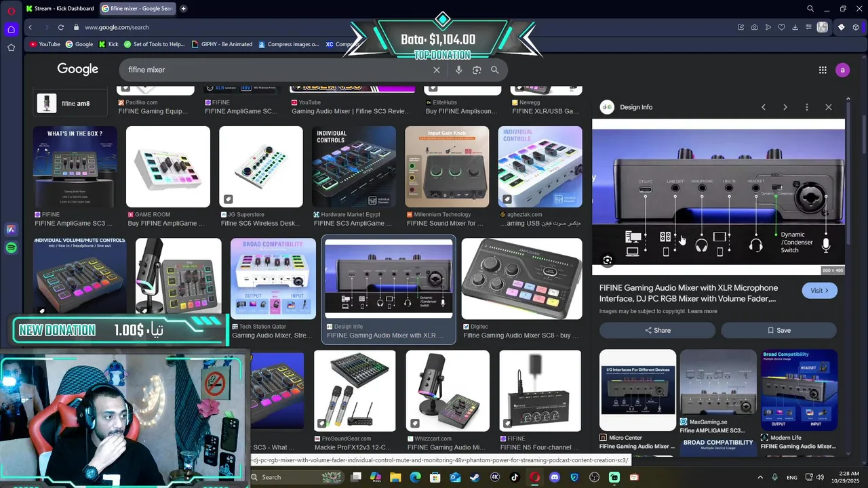868x488 pixels.
Task: Open the YouTube bookmark
Action: [45, 44]
